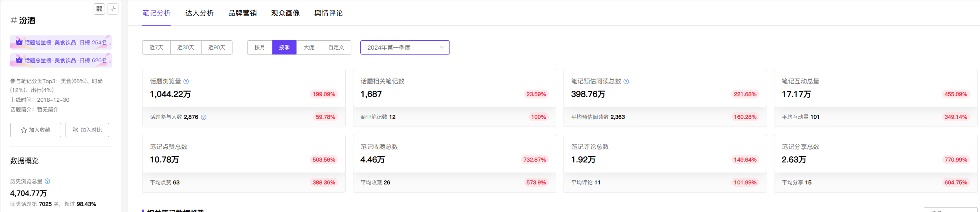Click 上线时间: 2018-12-30 text
Image resolution: width=980 pixels, height=212 pixels.
point(40,100)
